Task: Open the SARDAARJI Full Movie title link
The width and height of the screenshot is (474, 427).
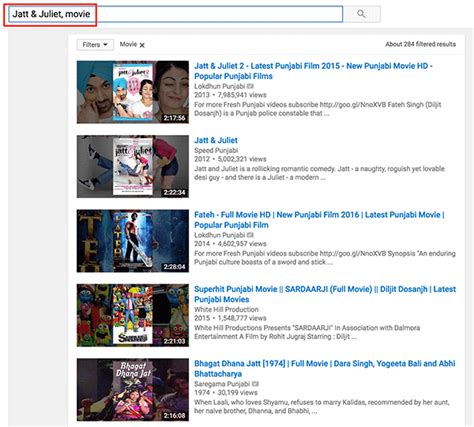Action: click(325, 294)
